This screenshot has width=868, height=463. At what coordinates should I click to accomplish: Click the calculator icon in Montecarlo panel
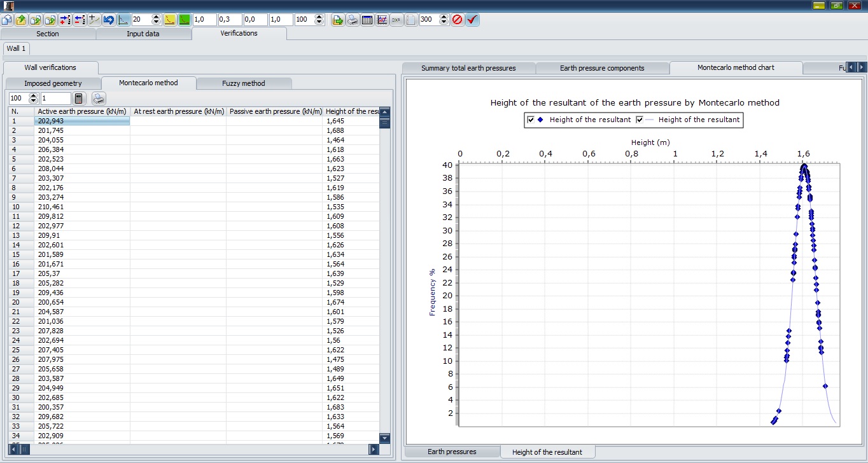click(x=79, y=99)
